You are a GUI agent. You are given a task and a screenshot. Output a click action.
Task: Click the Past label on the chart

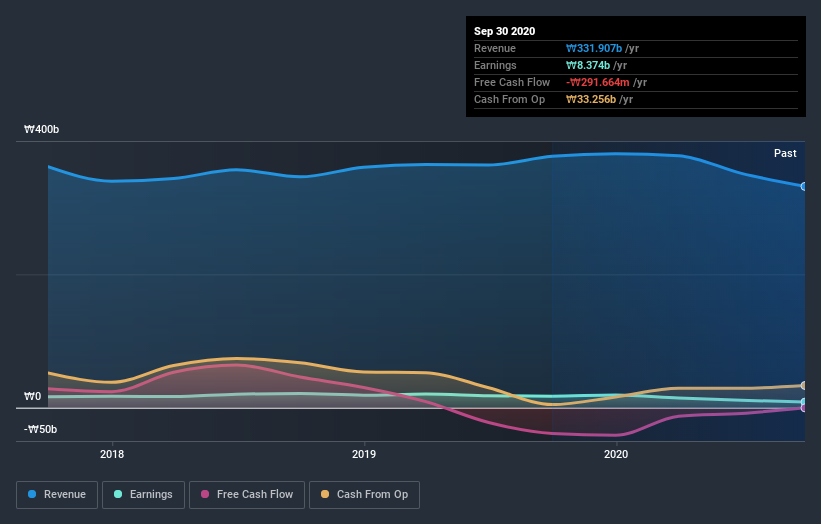(785, 153)
